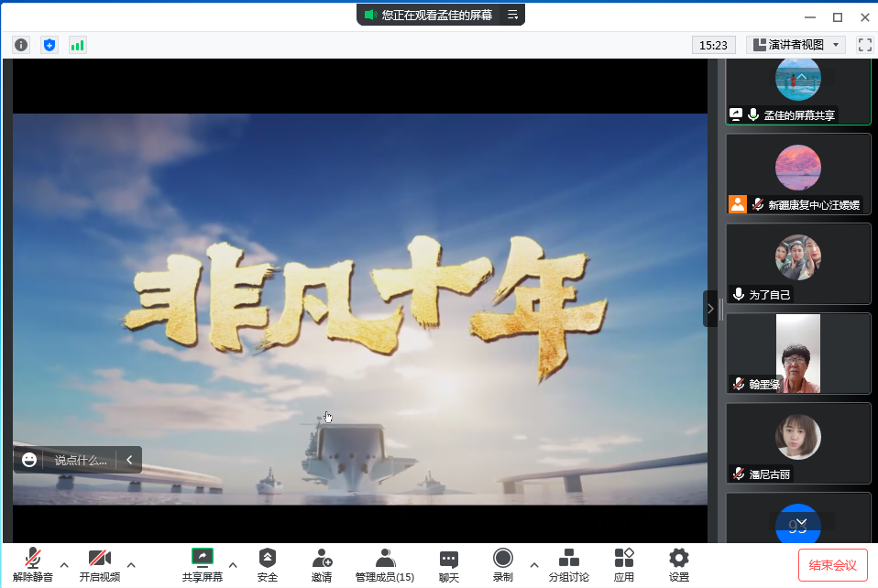Click the red 结束会议 button
The height and width of the screenshot is (588, 878).
(x=832, y=565)
